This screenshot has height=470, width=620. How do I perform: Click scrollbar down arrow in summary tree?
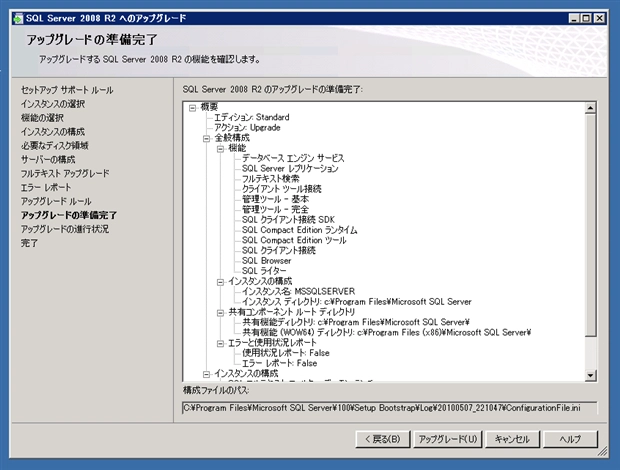pyautogui.click(x=590, y=375)
